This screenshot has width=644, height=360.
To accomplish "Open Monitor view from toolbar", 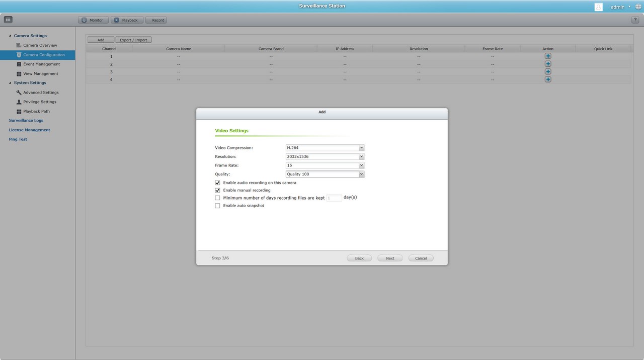I will (93, 20).
